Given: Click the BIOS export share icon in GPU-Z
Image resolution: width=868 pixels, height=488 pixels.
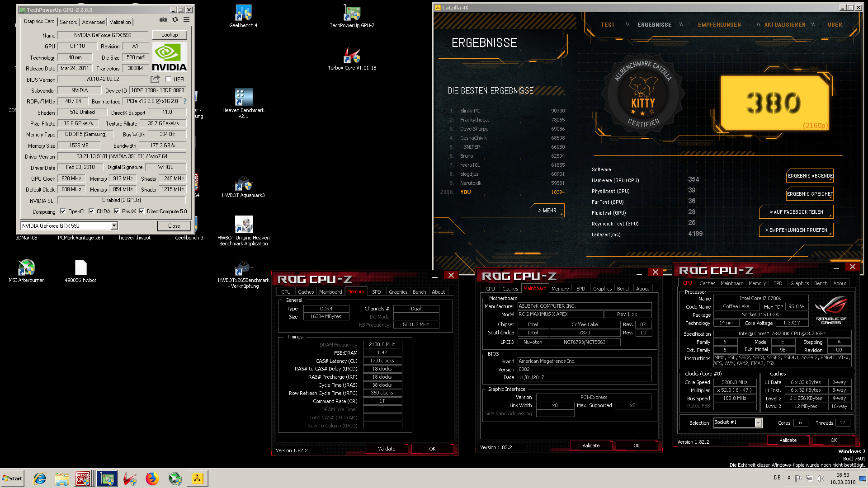Looking at the screenshot, I should click(155, 79).
